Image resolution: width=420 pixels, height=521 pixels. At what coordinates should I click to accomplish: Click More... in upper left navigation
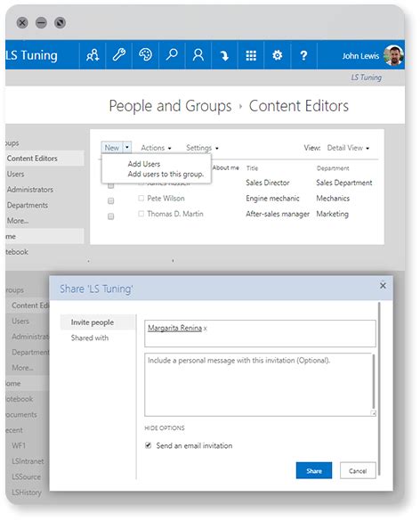click(18, 221)
